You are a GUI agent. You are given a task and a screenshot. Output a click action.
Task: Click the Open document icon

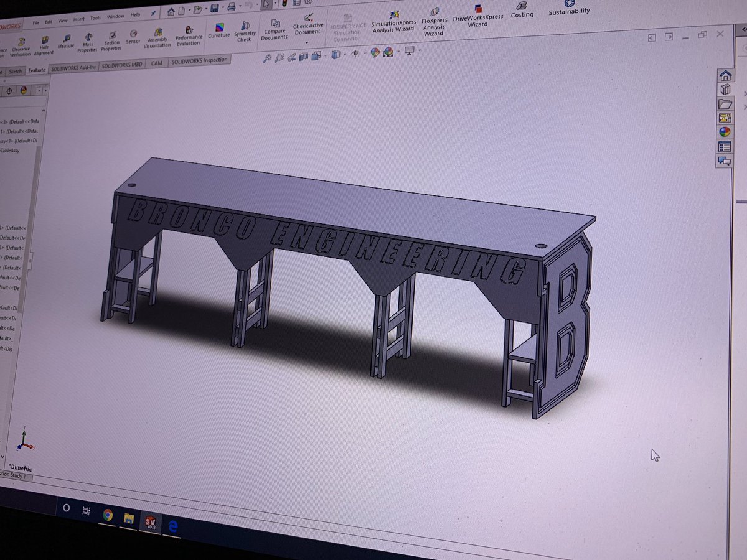197,10
